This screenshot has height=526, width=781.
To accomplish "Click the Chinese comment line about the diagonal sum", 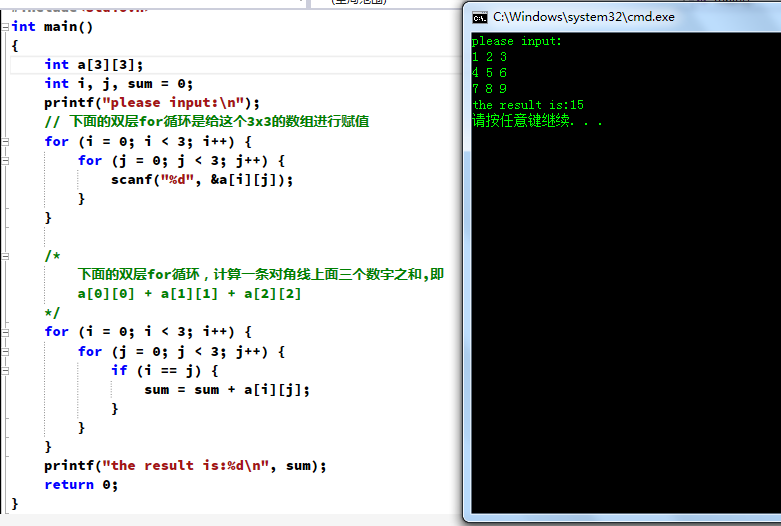I will tap(260, 274).
